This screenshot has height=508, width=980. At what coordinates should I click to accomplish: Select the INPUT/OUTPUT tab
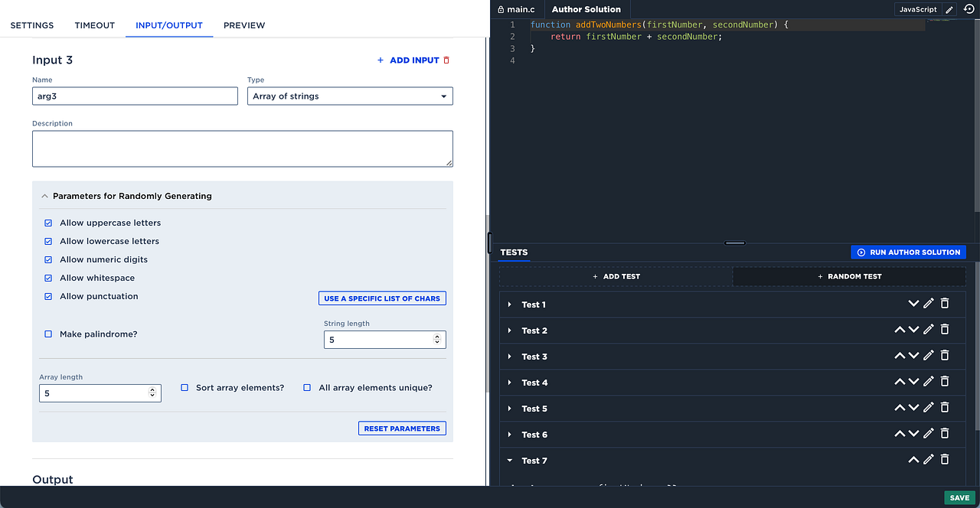click(x=169, y=25)
